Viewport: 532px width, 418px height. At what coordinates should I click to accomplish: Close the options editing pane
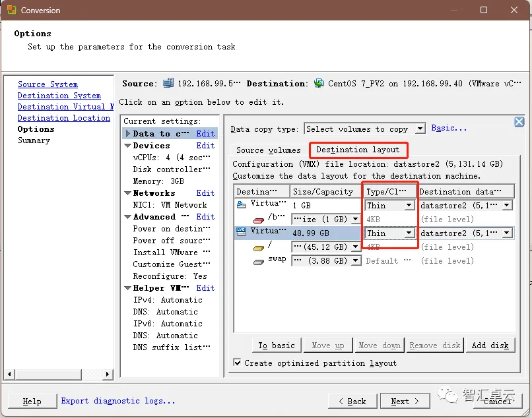(519, 122)
